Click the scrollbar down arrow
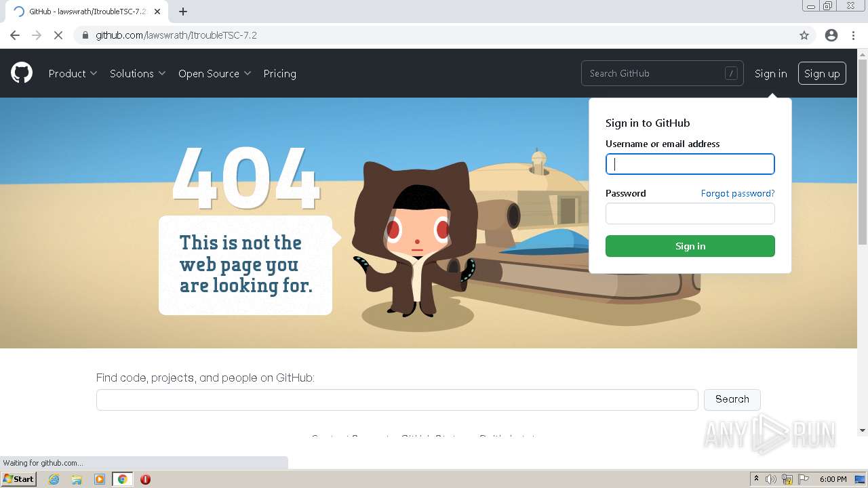This screenshot has width=868, height=488. click(863, 430)
